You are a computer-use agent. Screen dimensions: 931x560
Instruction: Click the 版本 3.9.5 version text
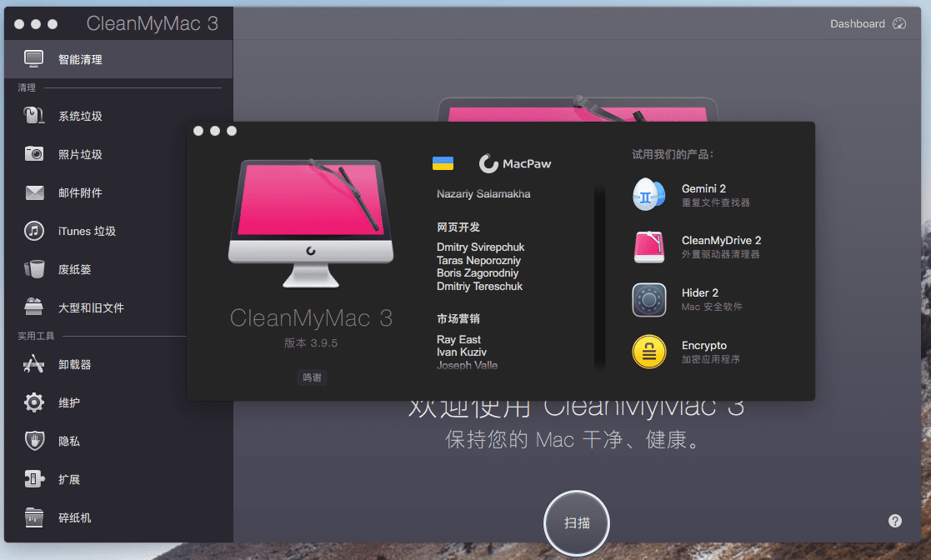[x=311, y=342]
